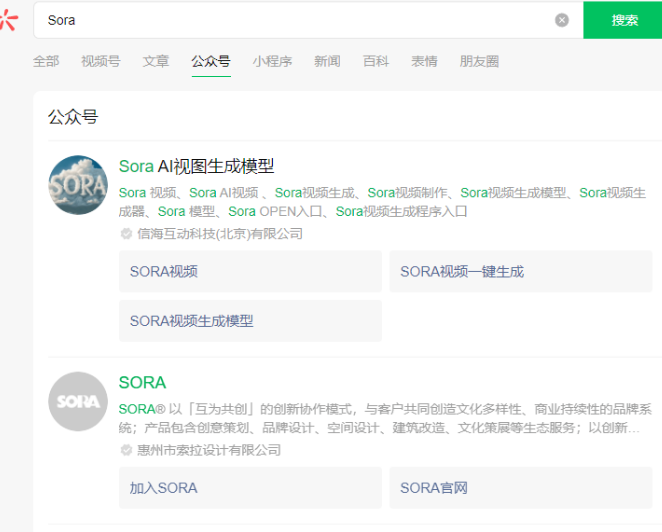Click the green 搜索 button

tap(623, 20)
